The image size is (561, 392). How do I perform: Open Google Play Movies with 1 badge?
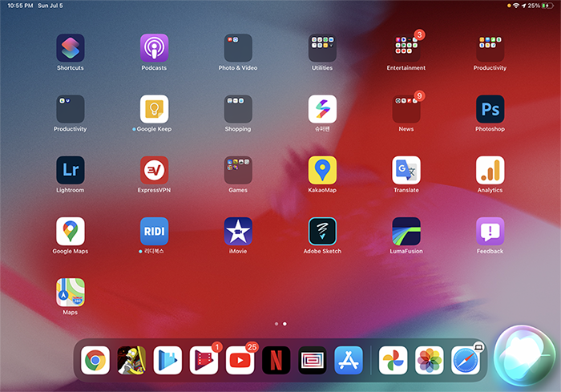pyautogui.click(x=204, y=360)
